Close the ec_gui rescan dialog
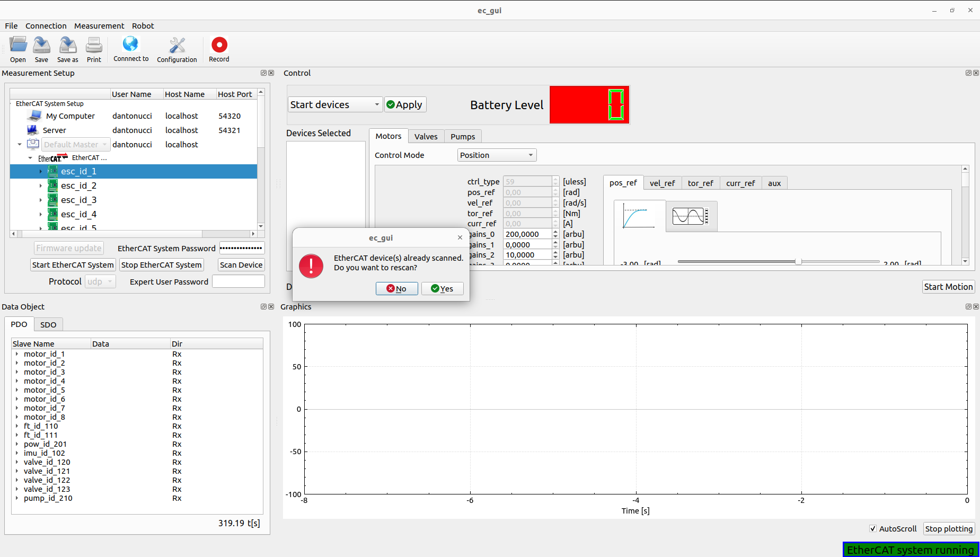The image size is (980, 557). point(460,238)
